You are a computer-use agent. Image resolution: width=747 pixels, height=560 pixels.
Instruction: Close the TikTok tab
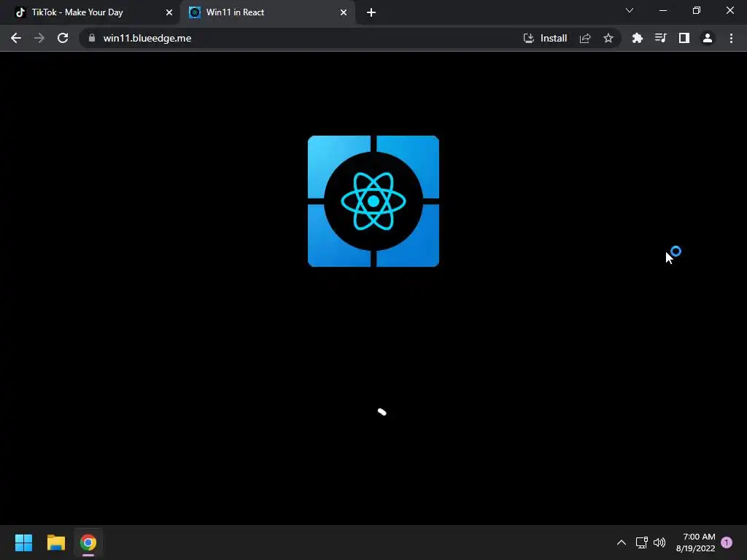(169, 12)
